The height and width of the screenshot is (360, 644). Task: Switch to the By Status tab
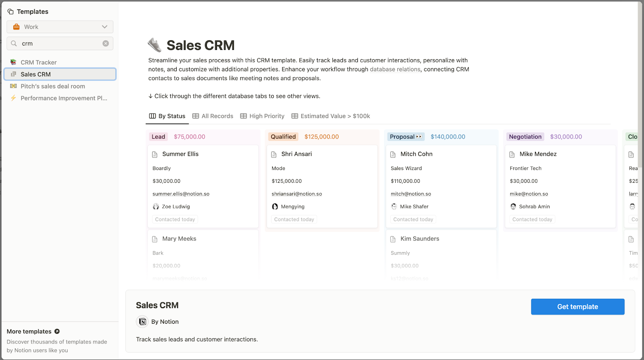click(167, 116)
